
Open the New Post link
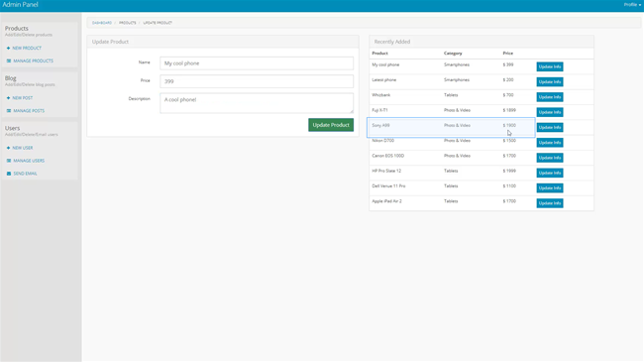point(23,98)
